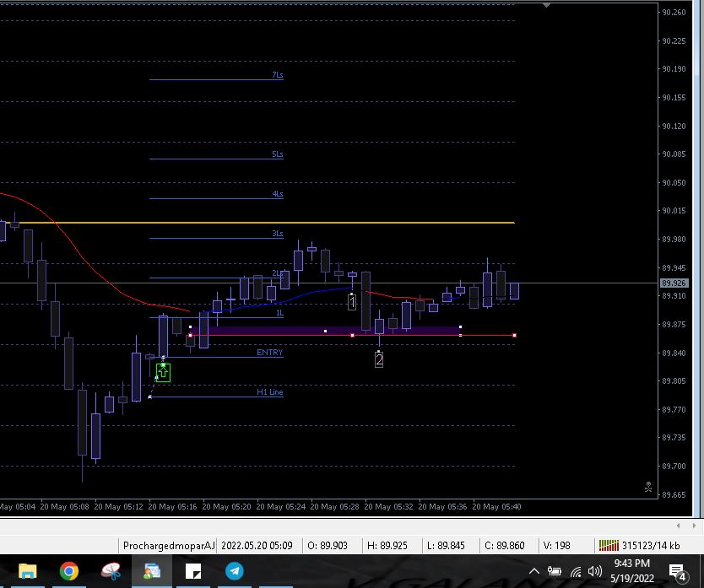Screen dimensions: 704x588
Task: Click the 90.260 price scale label
Action: 674,12
